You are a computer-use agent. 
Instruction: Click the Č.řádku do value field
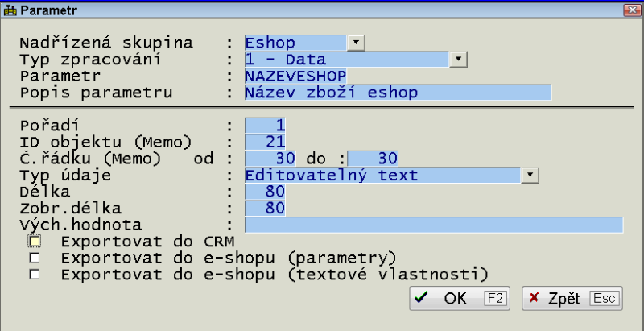point(374,158)
